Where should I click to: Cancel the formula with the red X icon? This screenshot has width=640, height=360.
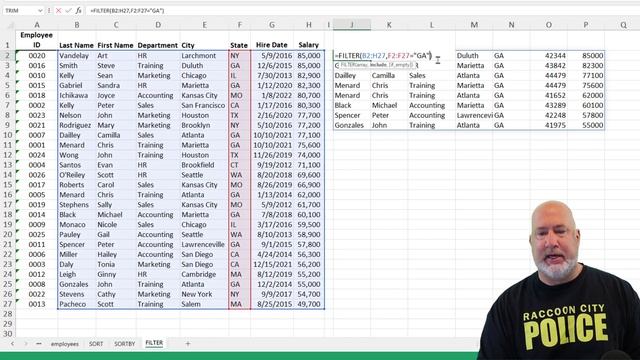tap(58, 11)
